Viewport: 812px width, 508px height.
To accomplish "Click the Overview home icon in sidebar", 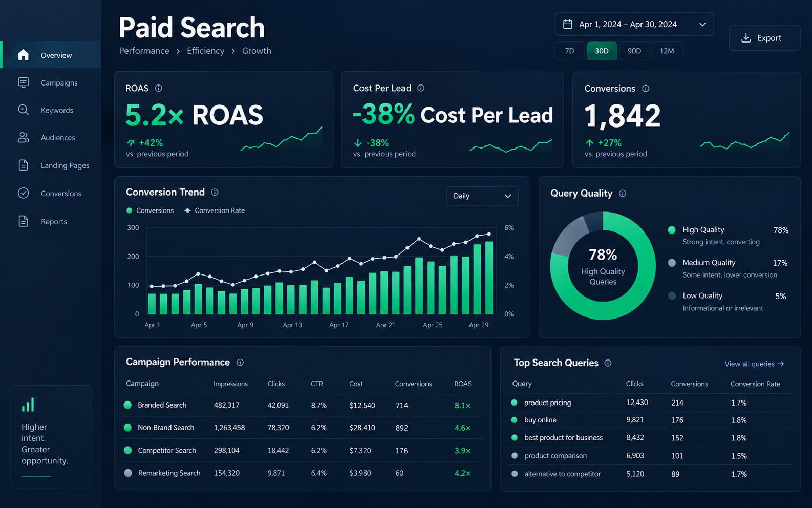I will (x=23, y=55).
